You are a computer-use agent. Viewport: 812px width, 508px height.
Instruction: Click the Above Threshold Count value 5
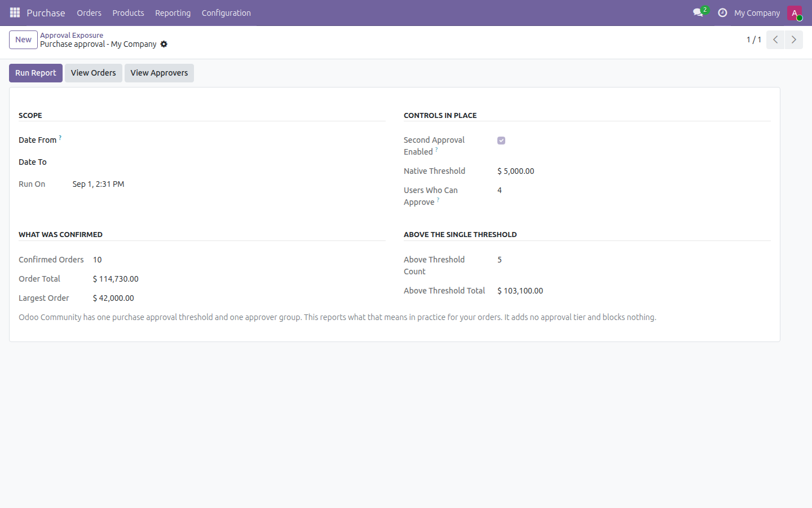coord(500,260)
